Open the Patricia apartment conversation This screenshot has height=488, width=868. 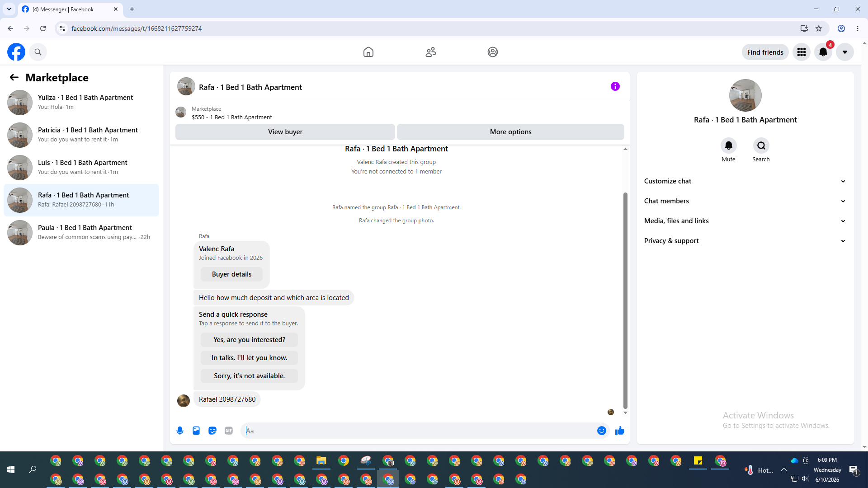(81, 135)
